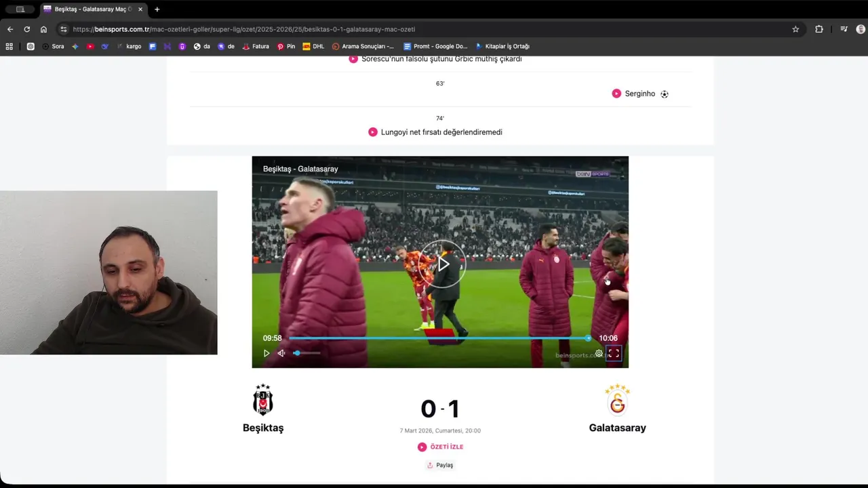Close the Beşiktaş - Galatasaray tab
Viewport: 868px width, 488px height.
point(140,9)
